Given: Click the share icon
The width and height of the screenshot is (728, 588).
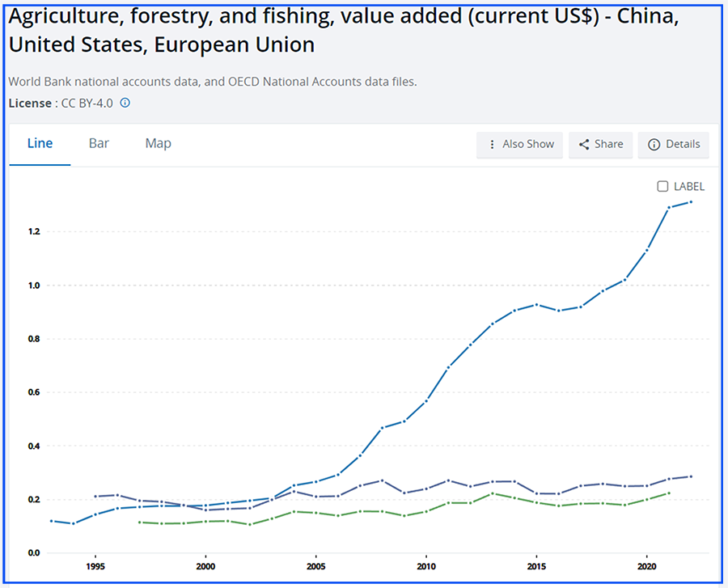Looking at the screenshot, I should [584, 144].
